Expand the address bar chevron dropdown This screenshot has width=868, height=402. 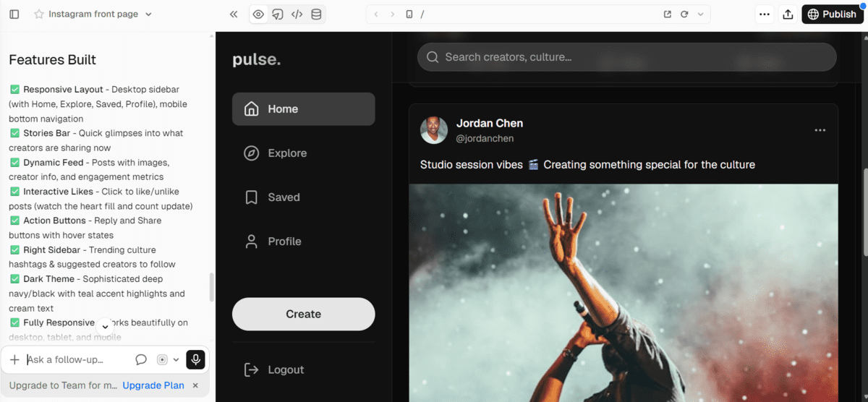point(700,14)
